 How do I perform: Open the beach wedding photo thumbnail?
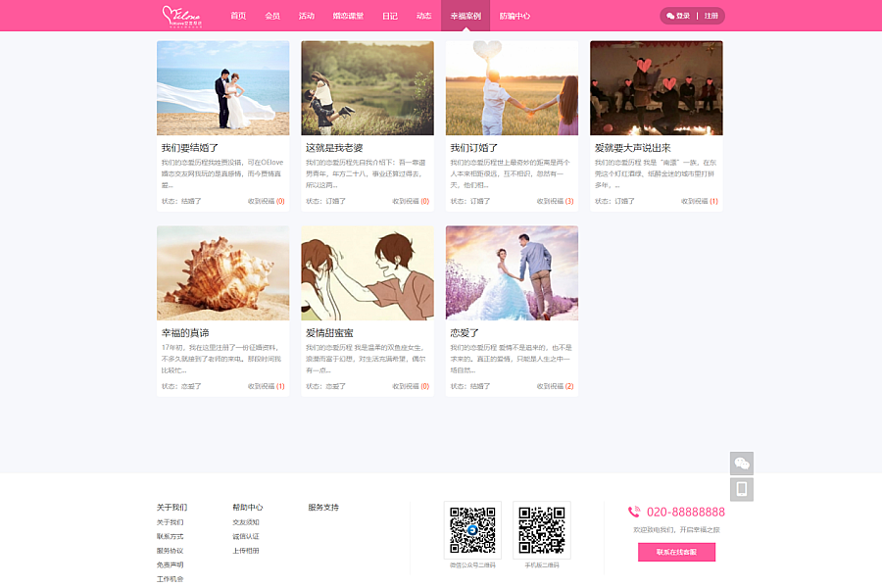222,88
